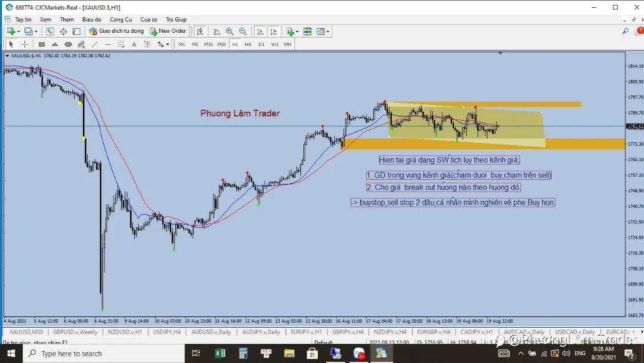Viewport: 644px width, 363px height.
Task: Toggle chart auto scroll
Action: pyautogui.click(x=260, y=31)
